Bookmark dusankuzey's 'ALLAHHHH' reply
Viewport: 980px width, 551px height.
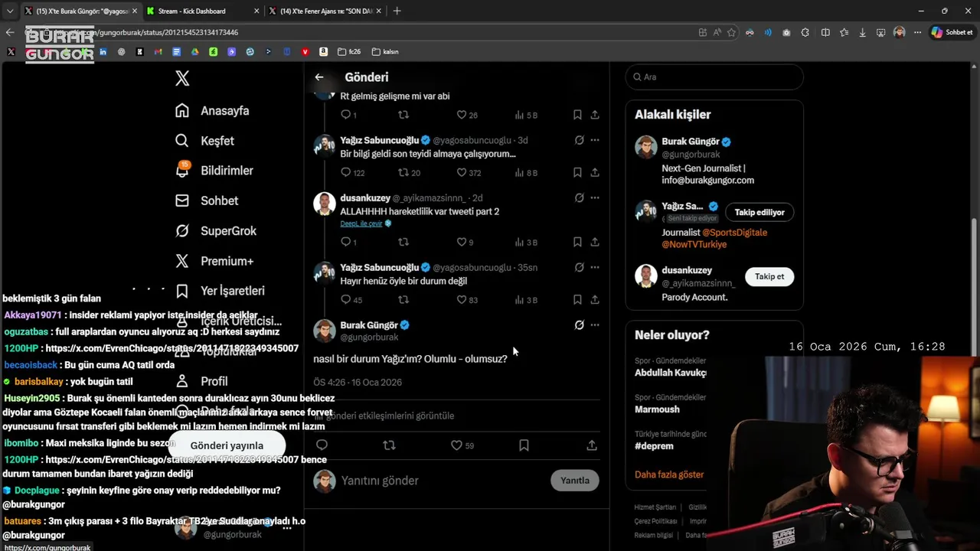577,242
